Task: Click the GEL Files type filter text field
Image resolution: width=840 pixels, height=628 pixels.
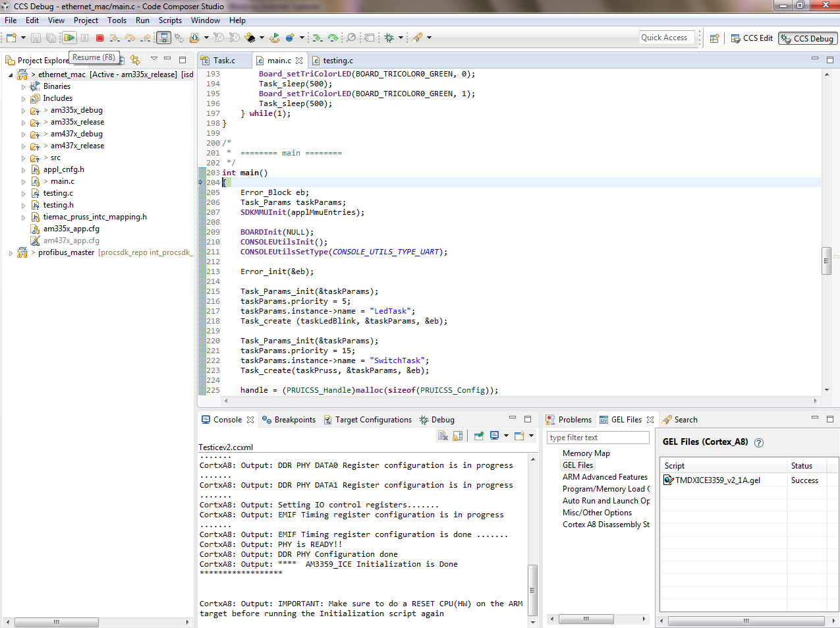Action: pyautogui.click(x=598, y=438)
